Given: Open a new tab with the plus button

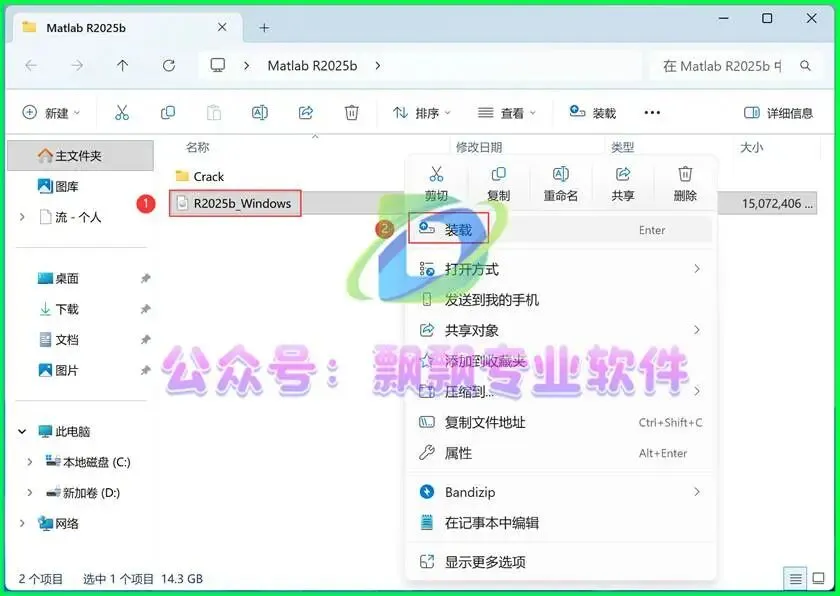Looking at the screenshot, I should point(264,28).
